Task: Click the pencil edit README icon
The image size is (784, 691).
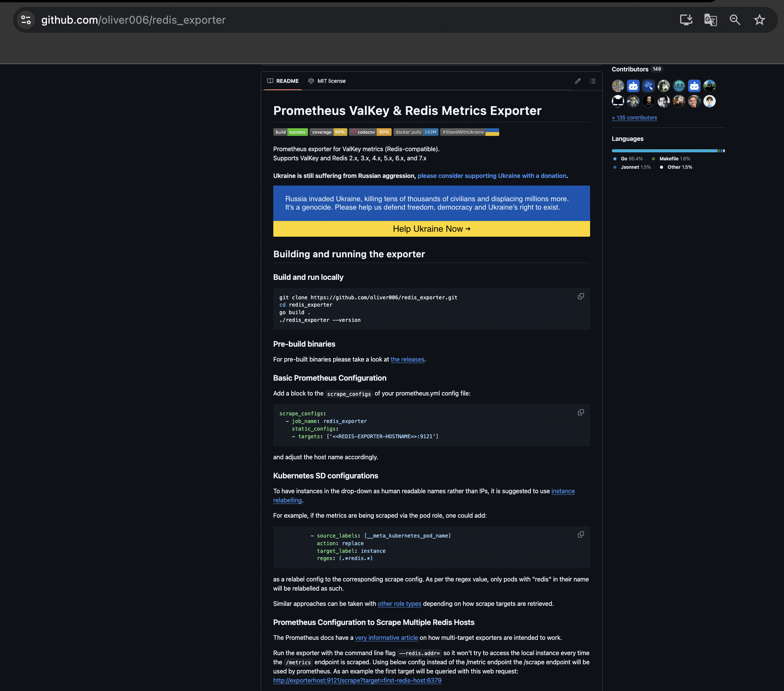Action: 578,81
